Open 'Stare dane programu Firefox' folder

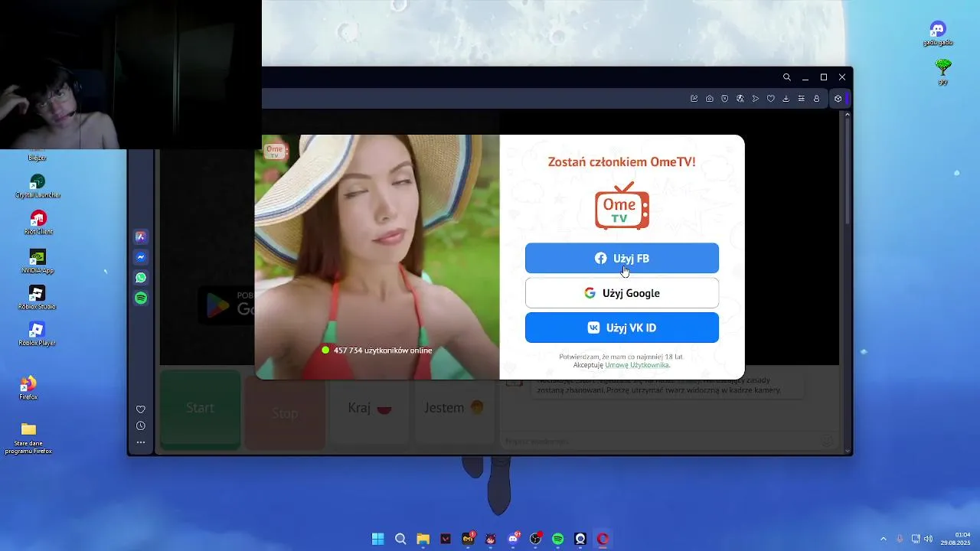pyautogui.click(x=28, y=438)
